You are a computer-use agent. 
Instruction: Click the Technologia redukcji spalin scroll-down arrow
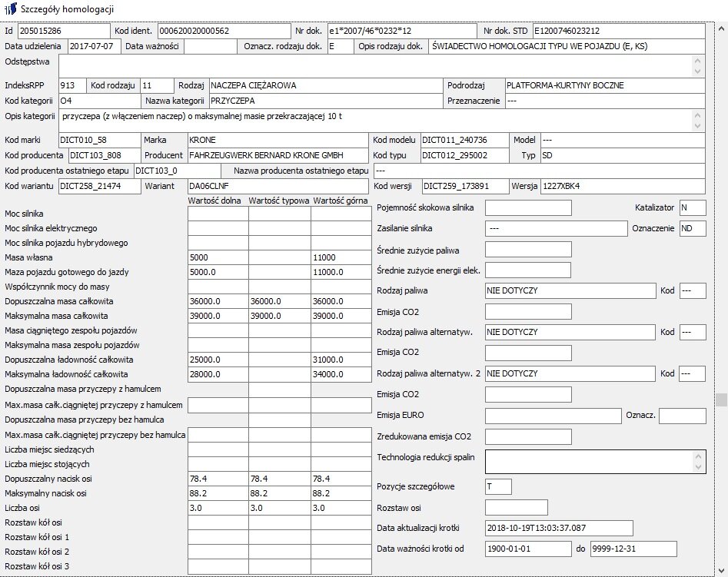698,467
